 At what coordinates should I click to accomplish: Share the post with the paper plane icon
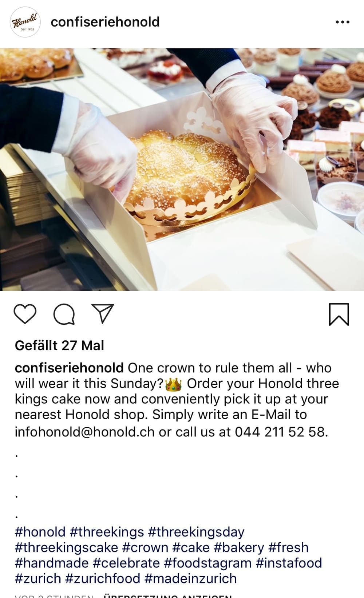pos(103,313)
